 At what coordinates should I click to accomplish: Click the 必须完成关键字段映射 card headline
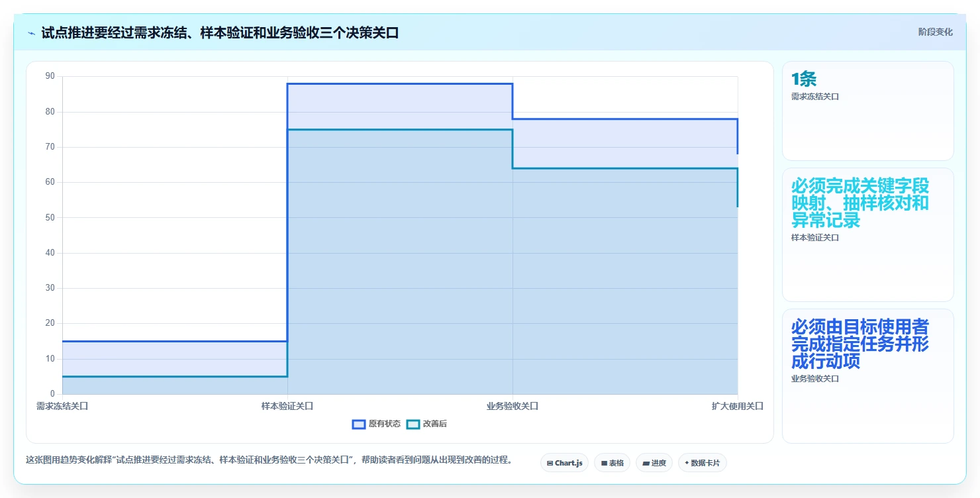pos(860,203)
